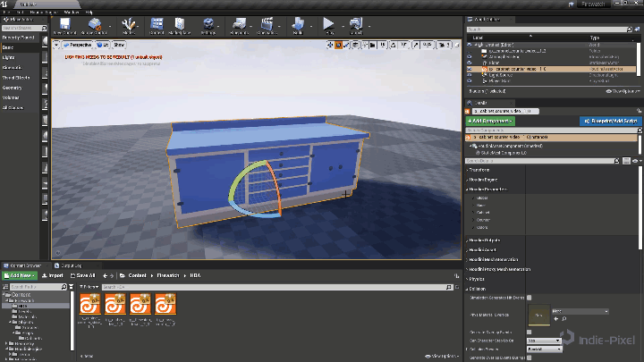Viewport: 644px width, 362px height.
Task: Select Volumes category in Modes panel
Action: pos(11,97)
